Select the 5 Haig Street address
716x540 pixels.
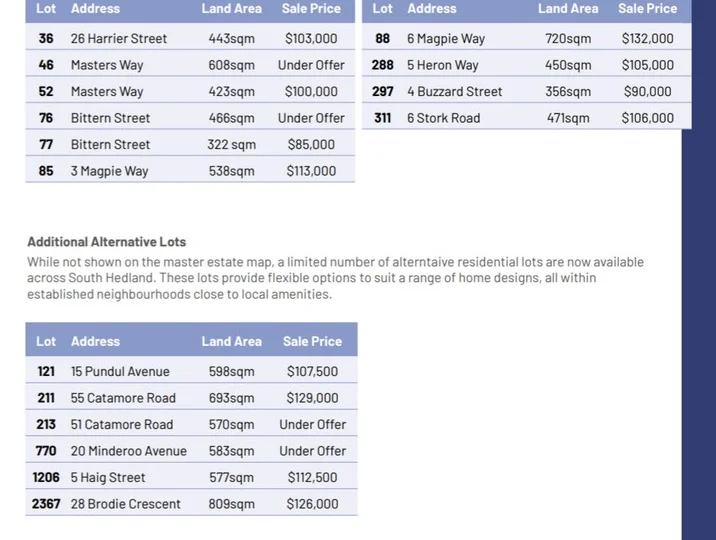point(108,477)
